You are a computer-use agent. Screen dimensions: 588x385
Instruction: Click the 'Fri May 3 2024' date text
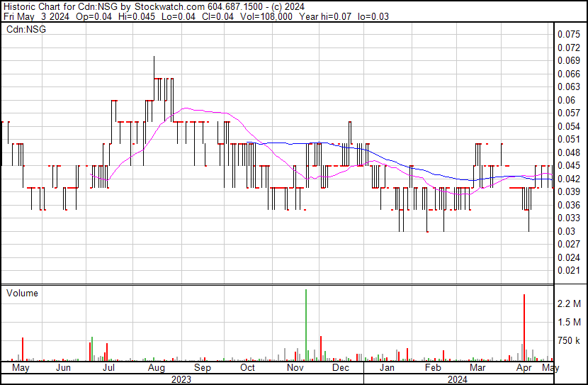coord(36,16)
